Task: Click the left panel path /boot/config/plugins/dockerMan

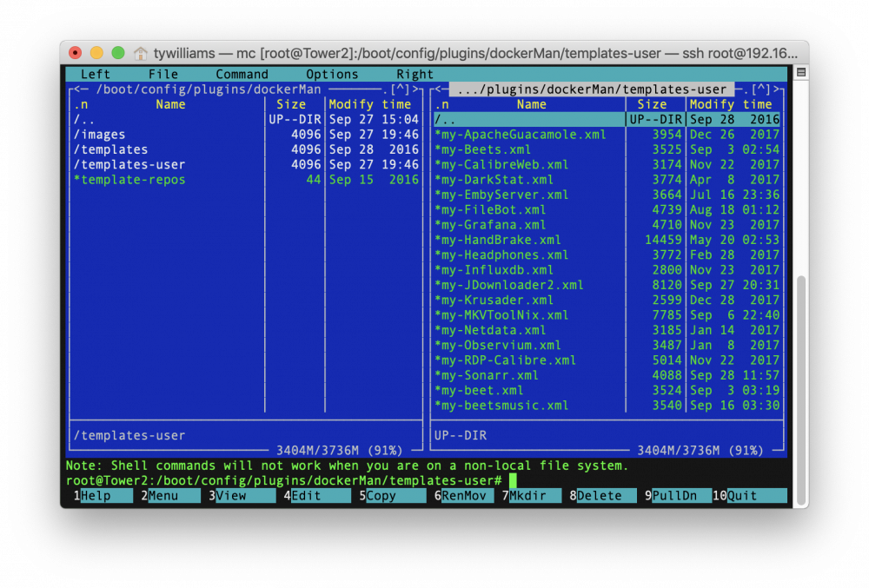Action: pyautogui.click(x=209, y=89)
